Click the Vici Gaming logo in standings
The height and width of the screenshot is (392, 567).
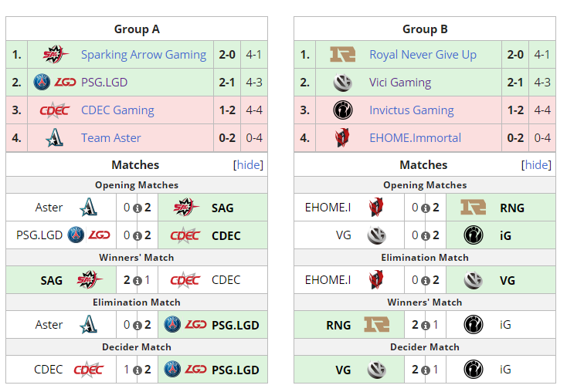pyautogui.click(x=342, y=83)
